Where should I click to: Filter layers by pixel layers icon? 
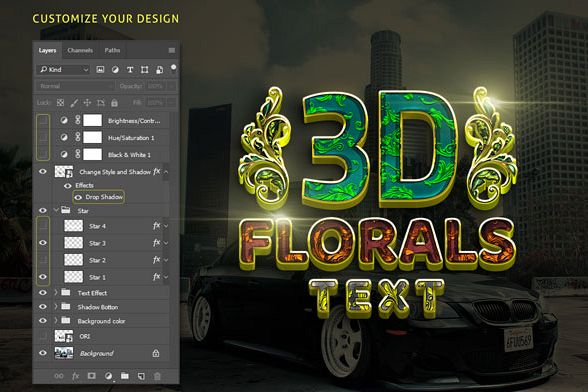coord(100,69)
